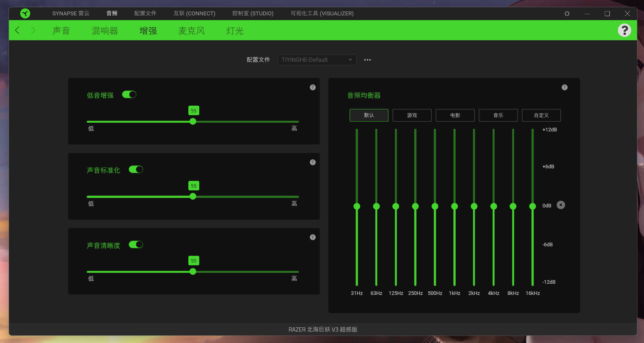Click the +6dB scale label
Image resolution: width=644 pixels, height=343 pixels.
pos(548,167)
